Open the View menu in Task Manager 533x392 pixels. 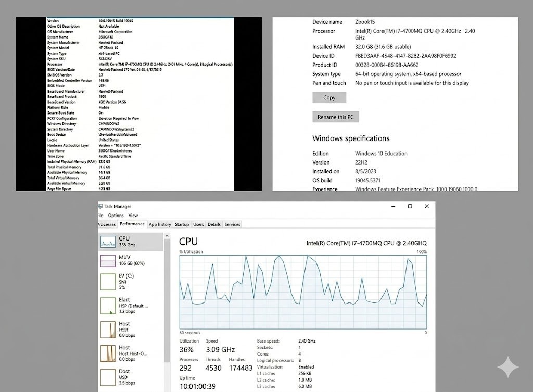[x=133, y=215]
